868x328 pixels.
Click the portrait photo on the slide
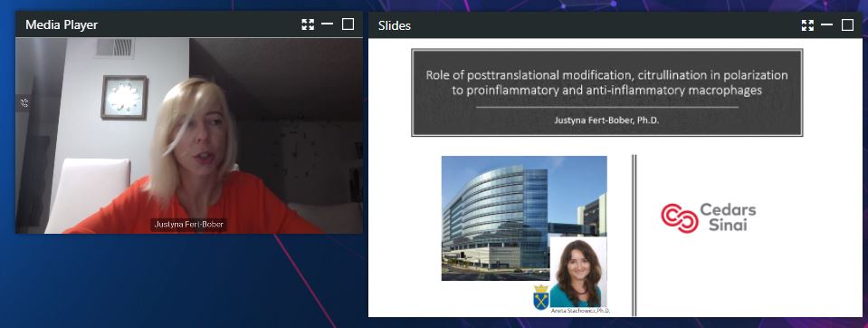coord(578,272)
